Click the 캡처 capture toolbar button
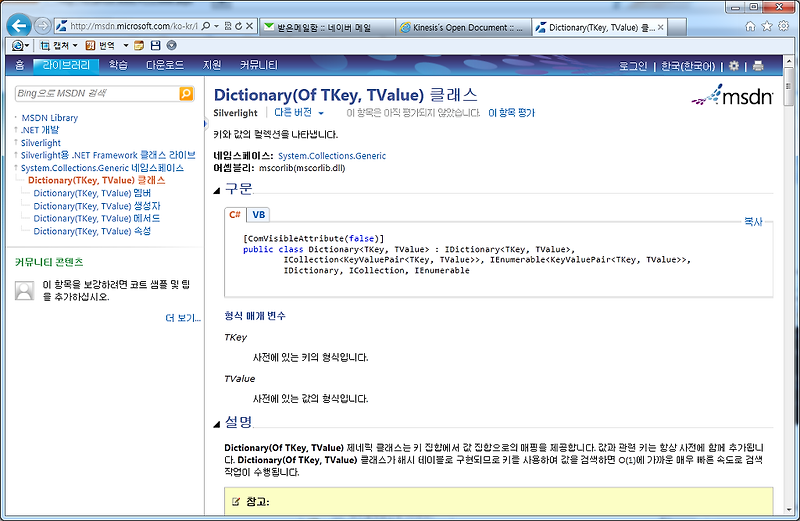This screenshot has width=800, height=521. click(55, 45)
